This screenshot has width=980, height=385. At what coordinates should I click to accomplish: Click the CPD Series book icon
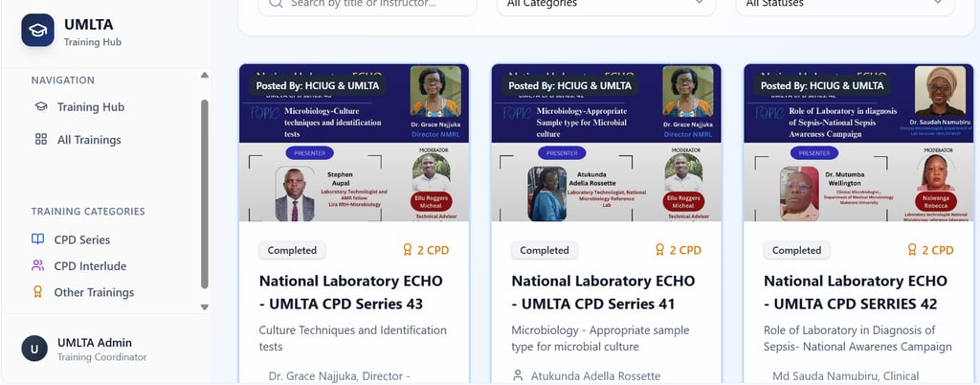pyautogui.click(x=38, y=239)
